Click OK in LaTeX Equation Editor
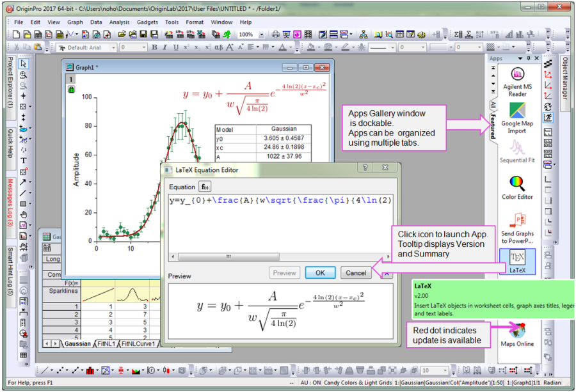Viewport: 576px width, 392px height. click(x=321, y=272)
